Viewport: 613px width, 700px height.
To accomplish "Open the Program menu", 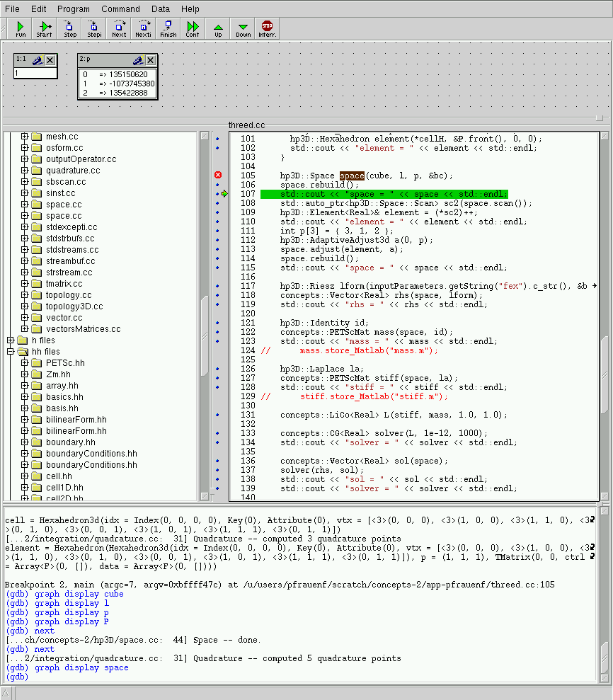I will point(74,9).
